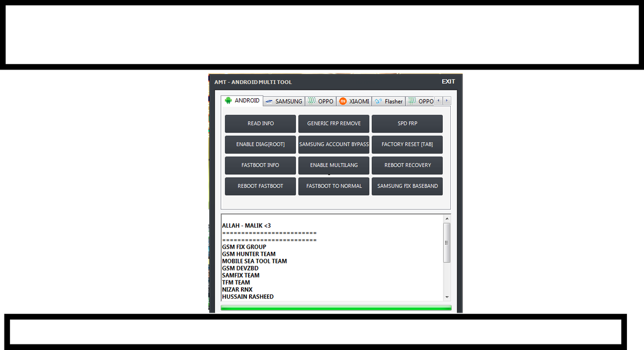644x350 pixels.
Task: Open the second OPPO tab next to Flasher
Action: coord(420,101)
